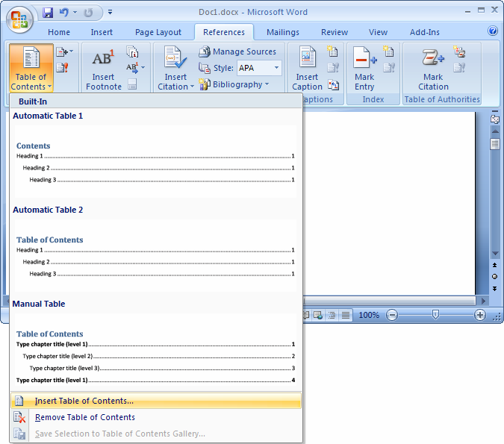Click the Update Index icon

pos(389,67)
